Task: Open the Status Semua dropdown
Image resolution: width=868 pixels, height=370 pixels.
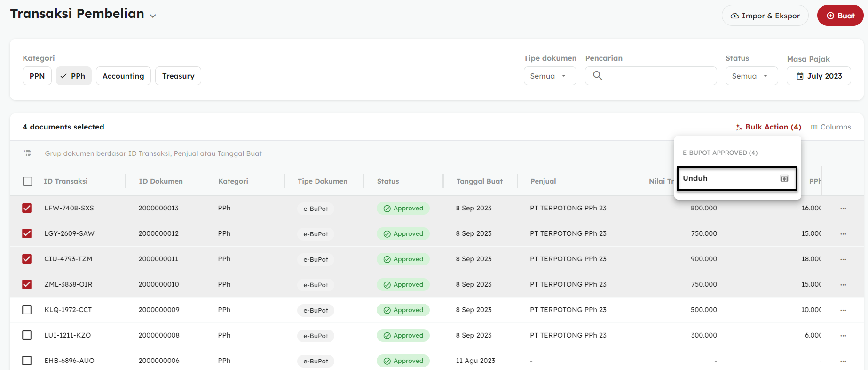Action: [x=751, y=76]
